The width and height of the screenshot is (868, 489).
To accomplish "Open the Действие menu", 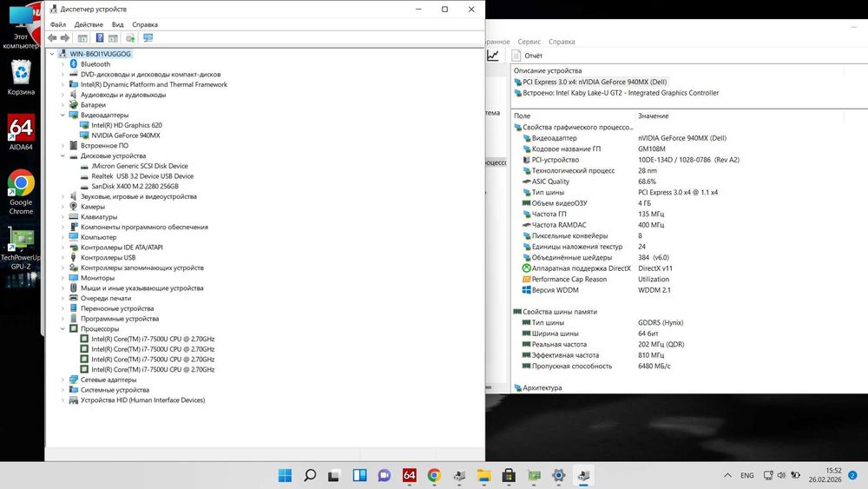I will pyautogui.click(x=89, y=24).
